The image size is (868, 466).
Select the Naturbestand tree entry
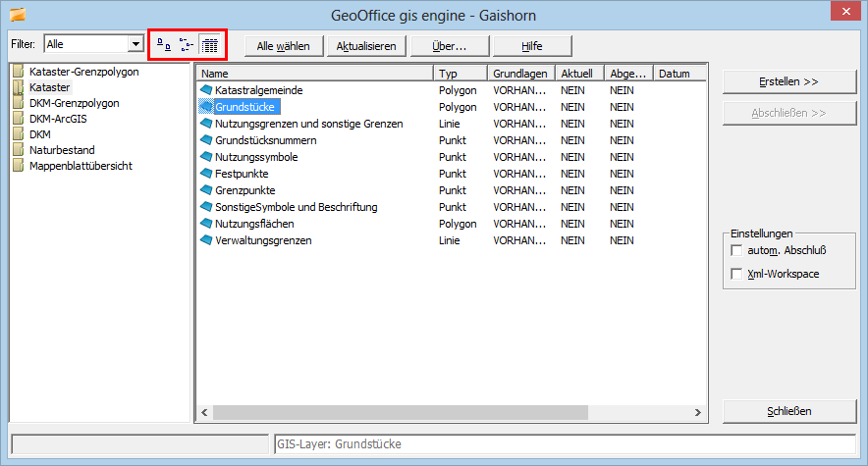coord(62,150)
